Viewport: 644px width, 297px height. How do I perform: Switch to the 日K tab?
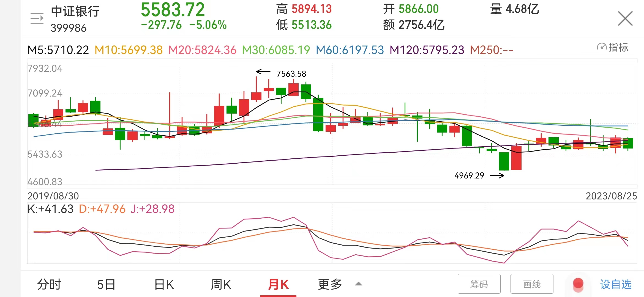(x=164, y=284)
